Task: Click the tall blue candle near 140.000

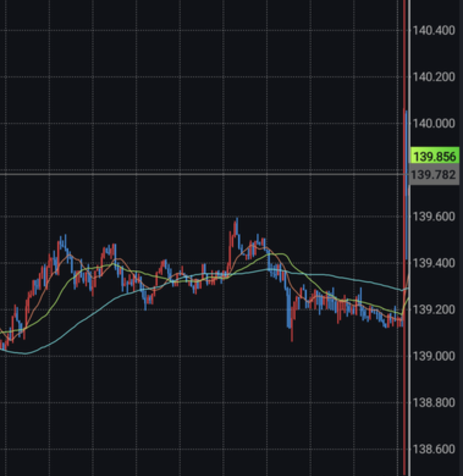Action: (x=406, y=185)
